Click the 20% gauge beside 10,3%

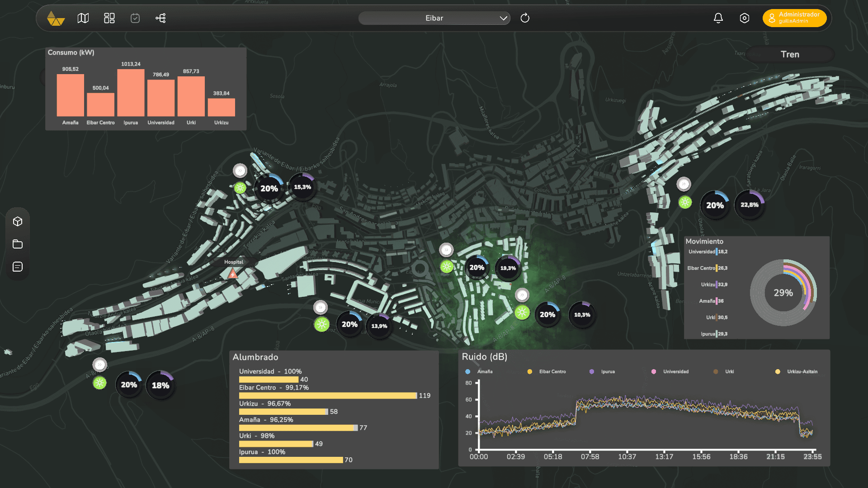(x=547, y=314)
